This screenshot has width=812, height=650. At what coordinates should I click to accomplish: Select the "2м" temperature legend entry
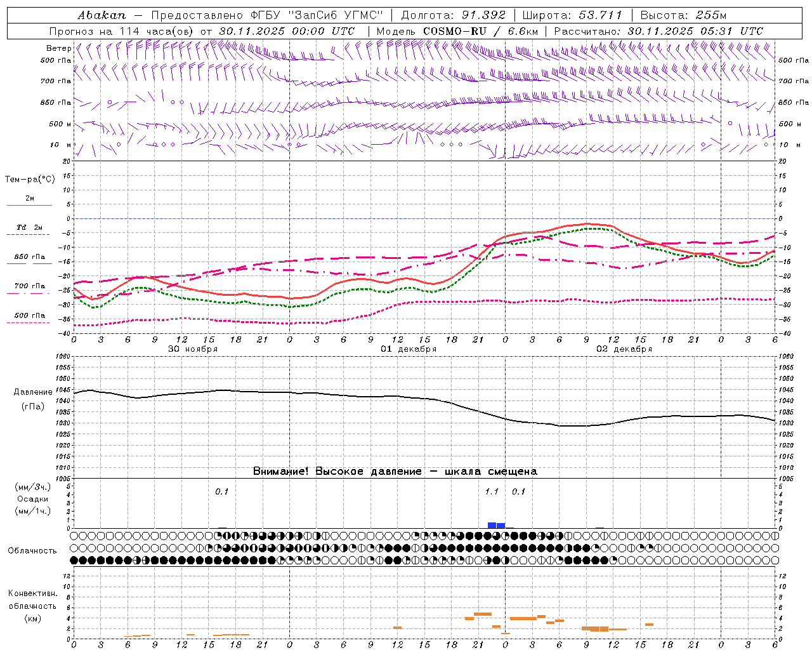[x=30, y=199]
